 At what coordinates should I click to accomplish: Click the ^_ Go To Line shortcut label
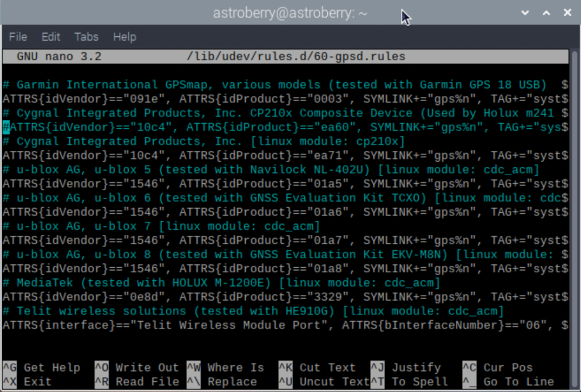point(508,382)
